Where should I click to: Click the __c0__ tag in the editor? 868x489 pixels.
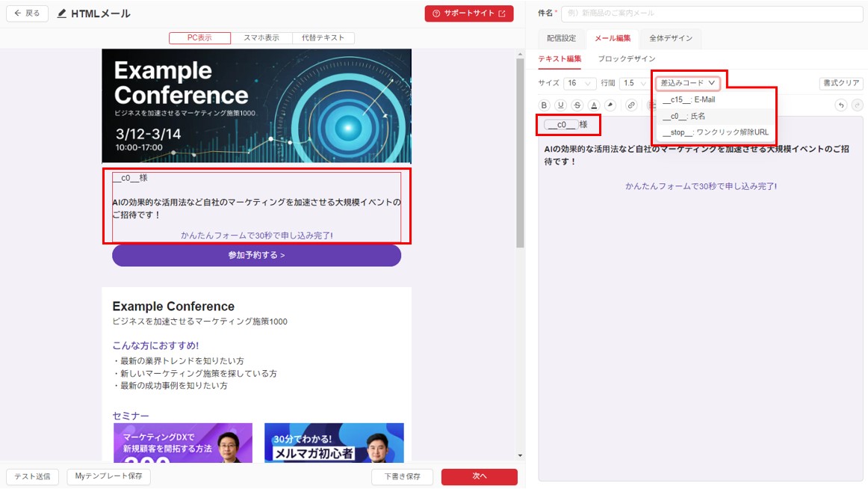561,125
